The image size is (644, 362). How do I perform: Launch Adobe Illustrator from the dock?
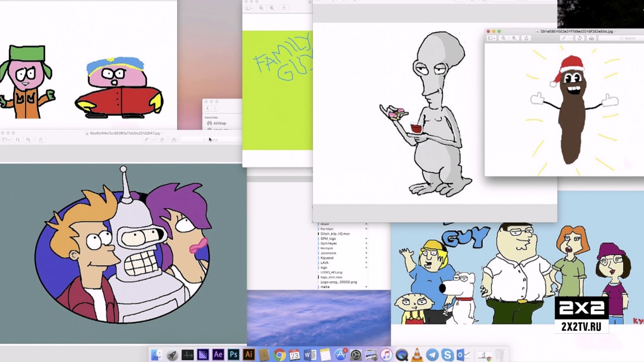[249, 355]
